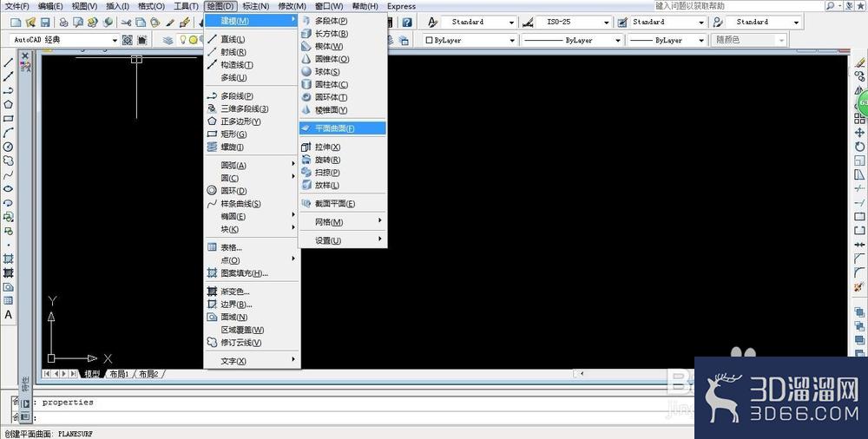Click the search magnifier button in help bar
The image size is (868, 439).
pos(831,5)
